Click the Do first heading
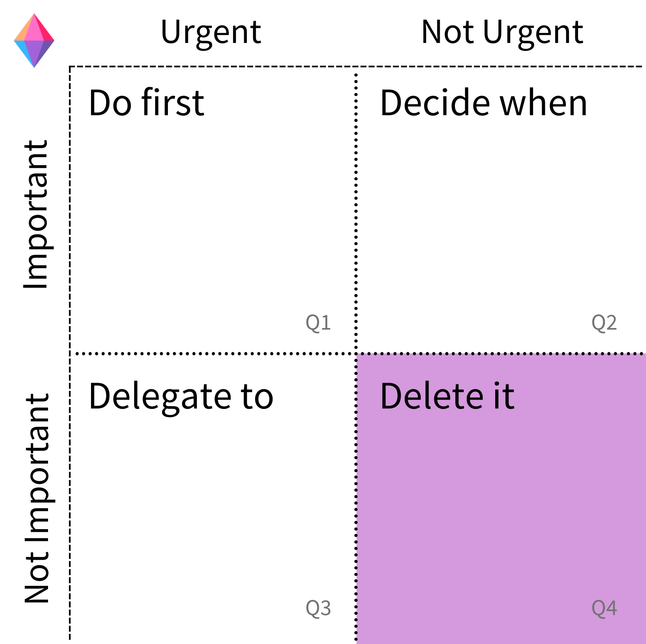Image resolution: width=646 pixels, height=644 pixels. tap(146, 103)
